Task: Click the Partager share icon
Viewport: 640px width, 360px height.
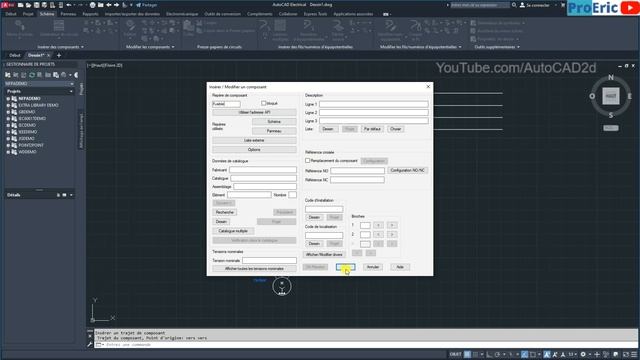Action: (x=139, y=5)
